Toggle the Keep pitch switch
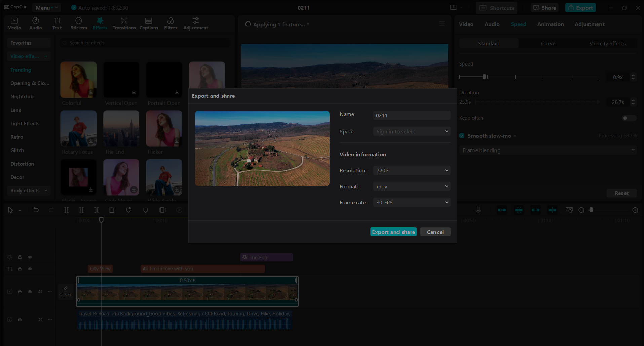The width and height of the screenshot is (644, 346). click(629, 118)
